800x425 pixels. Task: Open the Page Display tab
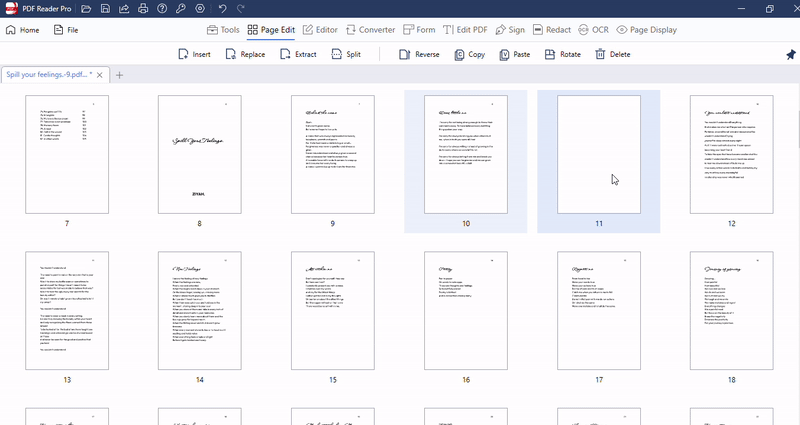click(x=646, y=30)
